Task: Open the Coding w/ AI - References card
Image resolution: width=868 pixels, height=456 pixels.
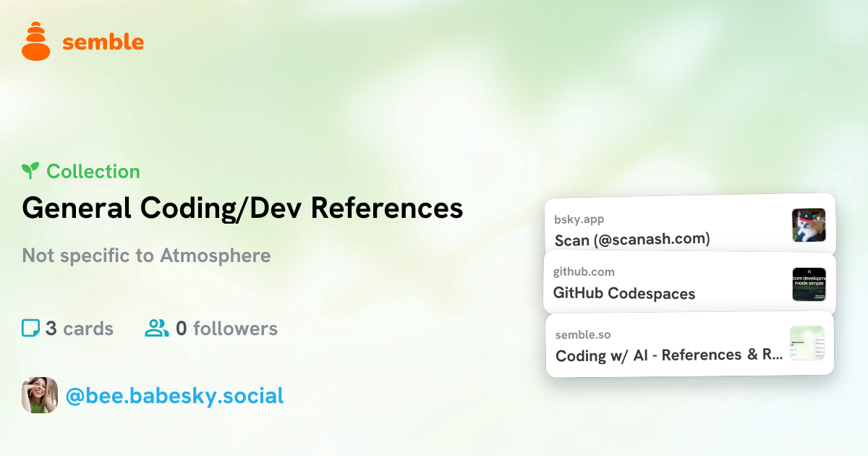Action: coord(689,345)
